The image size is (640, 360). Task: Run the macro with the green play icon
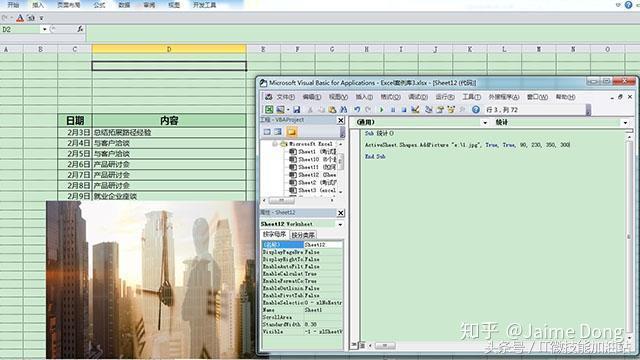click(x=382, y=109)
